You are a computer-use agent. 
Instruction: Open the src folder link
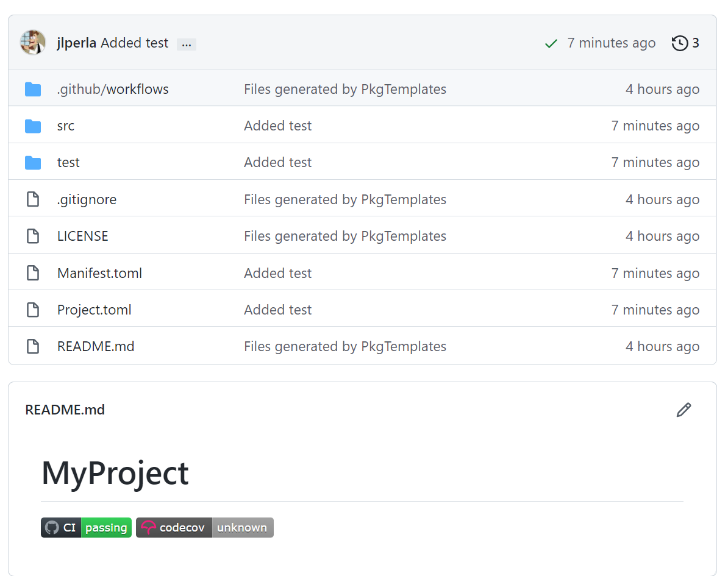(66, 126)
